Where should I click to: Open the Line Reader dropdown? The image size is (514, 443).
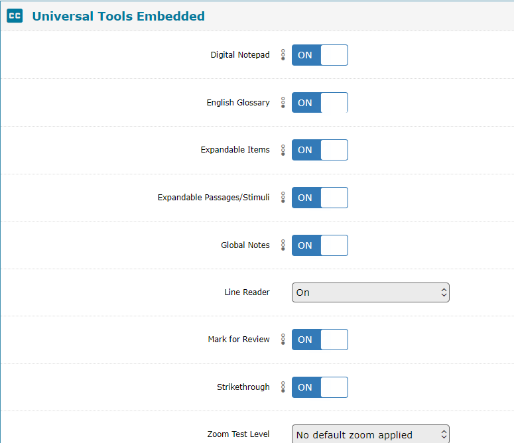371,293
